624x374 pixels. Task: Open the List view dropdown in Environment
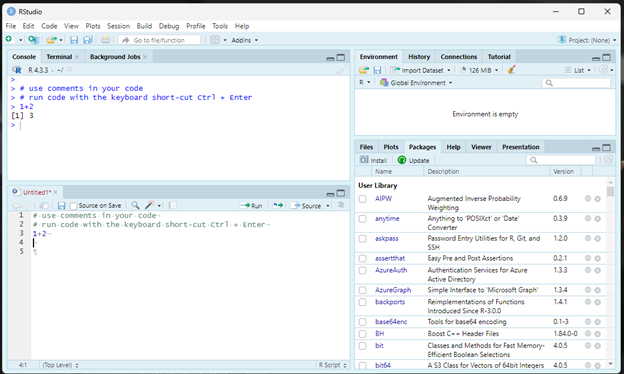[x=578, y=70]
